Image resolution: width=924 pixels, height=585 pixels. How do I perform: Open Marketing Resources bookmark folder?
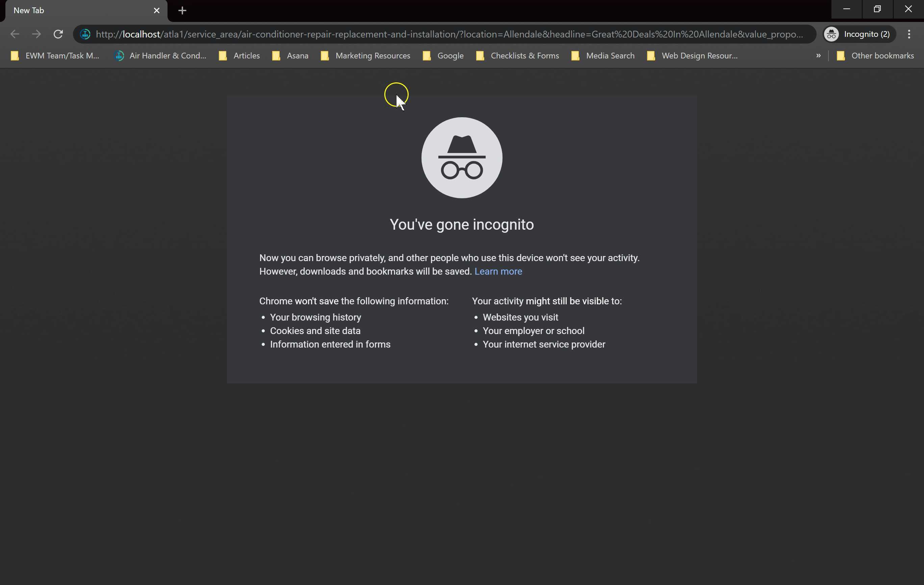(365, 56)
